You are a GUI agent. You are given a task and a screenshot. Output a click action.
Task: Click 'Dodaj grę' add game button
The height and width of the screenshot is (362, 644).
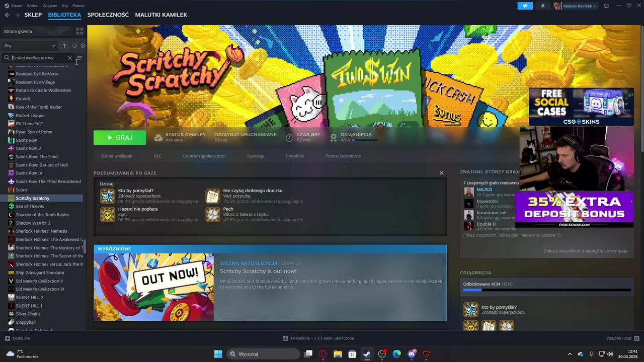click(x=18, y=338)
